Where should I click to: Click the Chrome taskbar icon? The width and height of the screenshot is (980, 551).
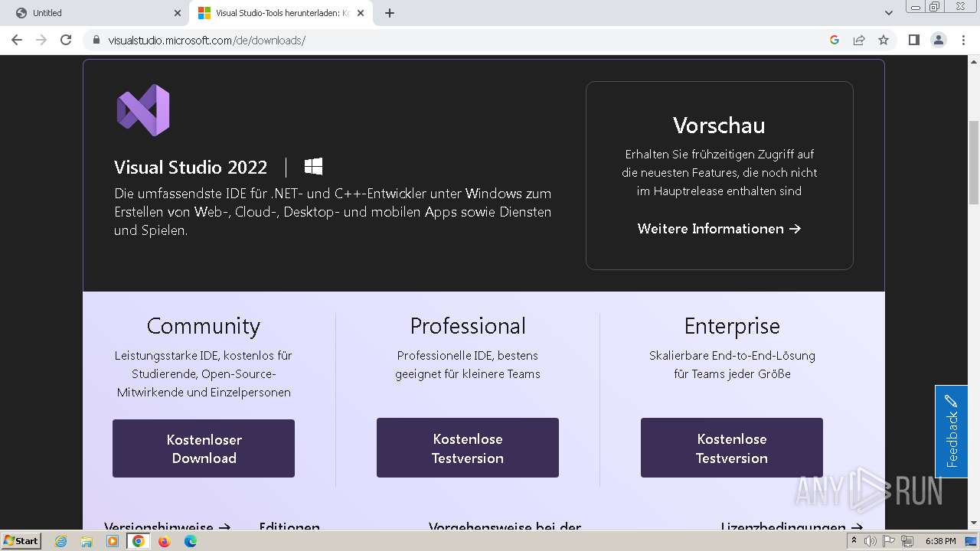[x=139, y=541]
